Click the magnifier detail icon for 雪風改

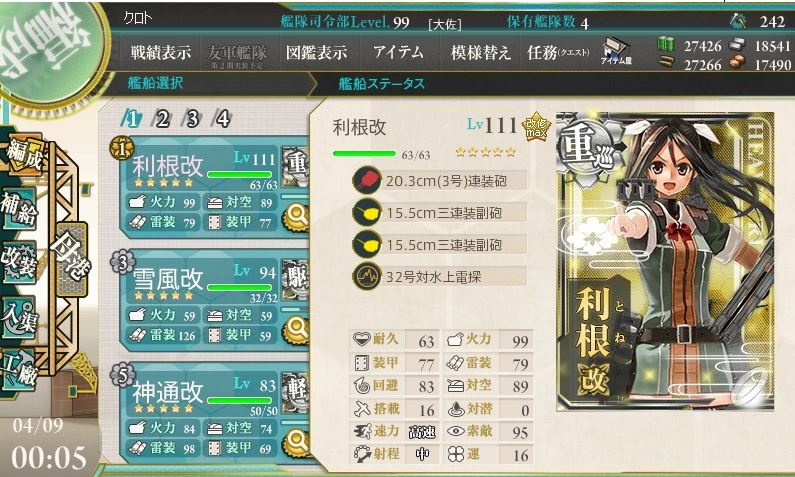(x=296, y=329)
